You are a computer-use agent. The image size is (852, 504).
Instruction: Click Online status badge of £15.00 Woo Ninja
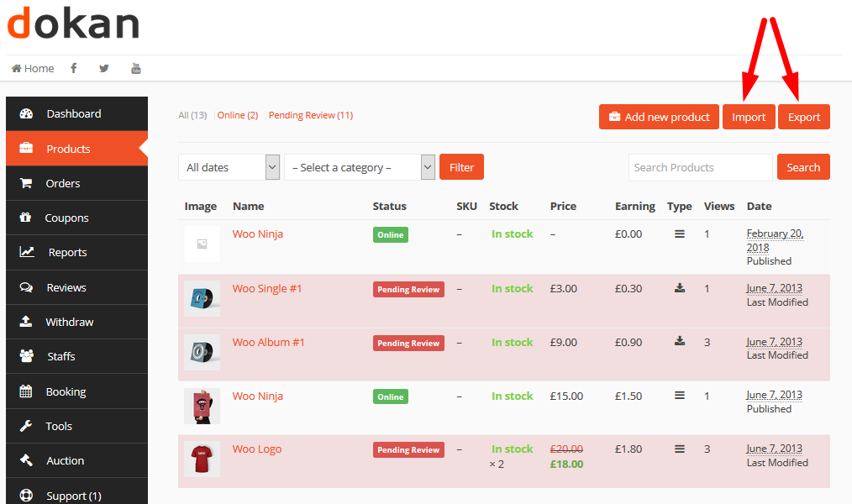(391, 396)
